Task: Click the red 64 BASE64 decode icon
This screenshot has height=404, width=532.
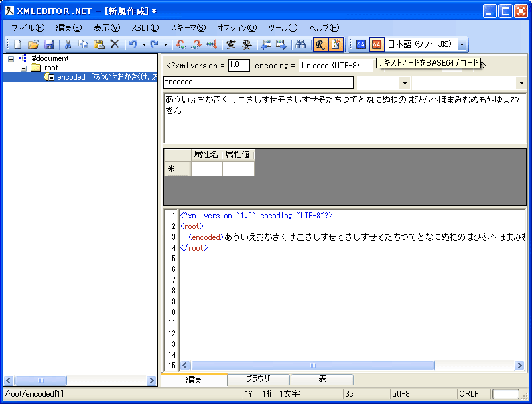Action: [377, 44]
